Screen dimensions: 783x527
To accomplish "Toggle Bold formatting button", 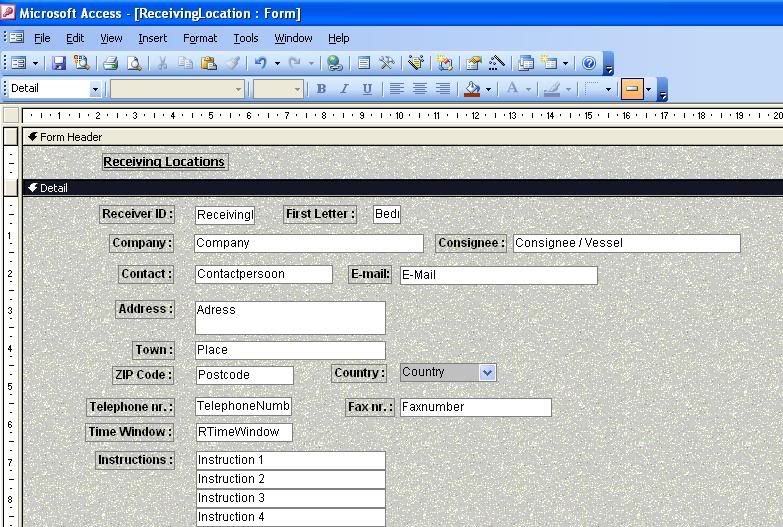I will coord(321,89).
